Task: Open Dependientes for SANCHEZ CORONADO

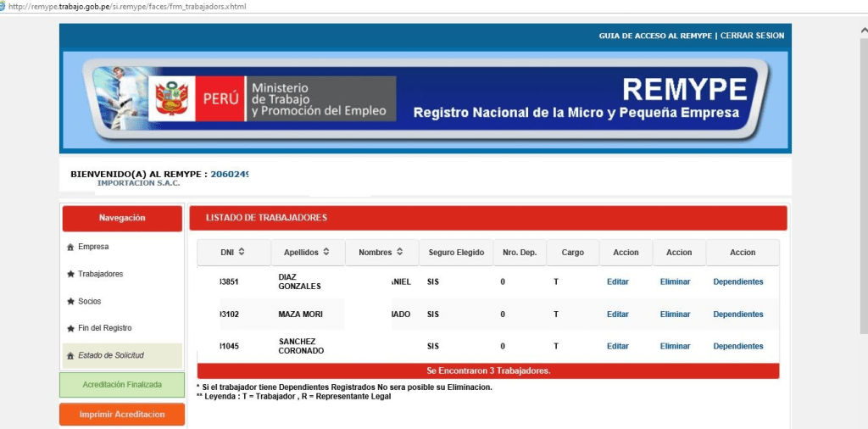Action: [737, 346]
